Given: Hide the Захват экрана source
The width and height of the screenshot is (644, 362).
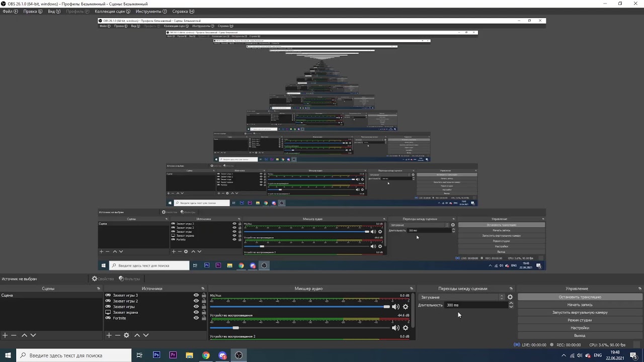Looking at the screenshot, I should (x=196, y=312).
